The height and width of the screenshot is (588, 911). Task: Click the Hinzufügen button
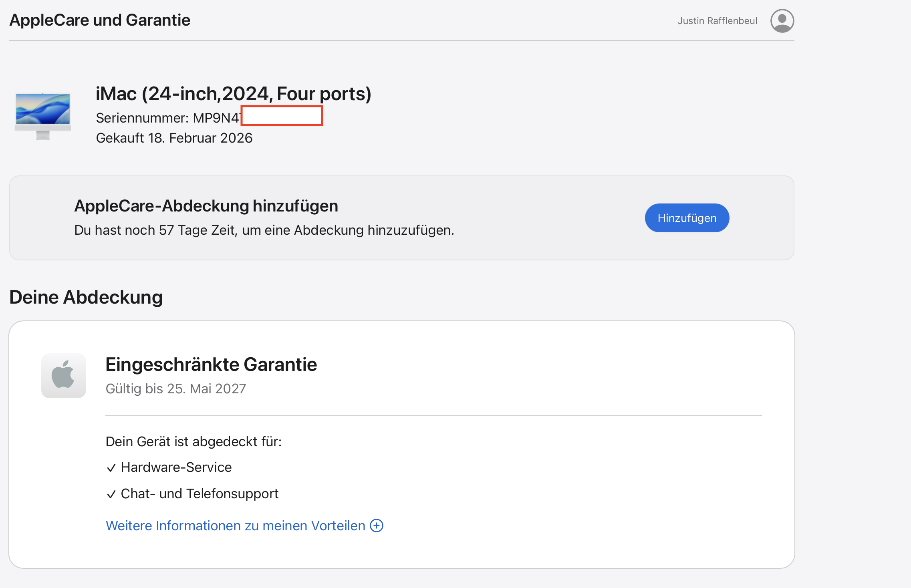[687, 218]
